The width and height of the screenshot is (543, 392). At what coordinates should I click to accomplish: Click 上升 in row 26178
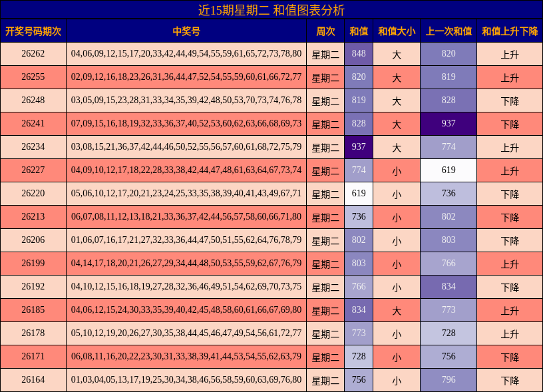point(510,334)
